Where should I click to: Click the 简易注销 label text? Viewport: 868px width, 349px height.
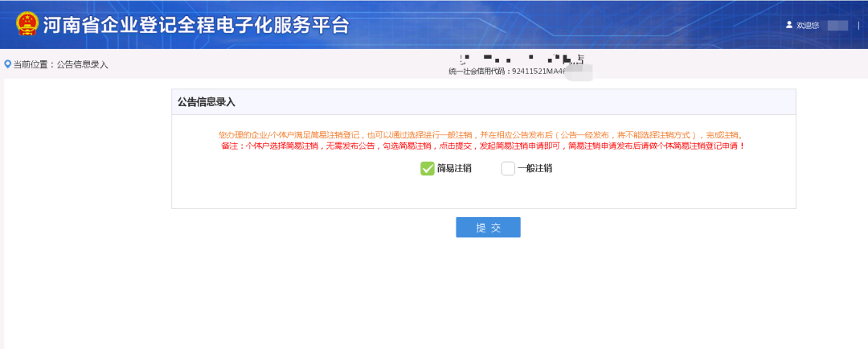[454, 169]
